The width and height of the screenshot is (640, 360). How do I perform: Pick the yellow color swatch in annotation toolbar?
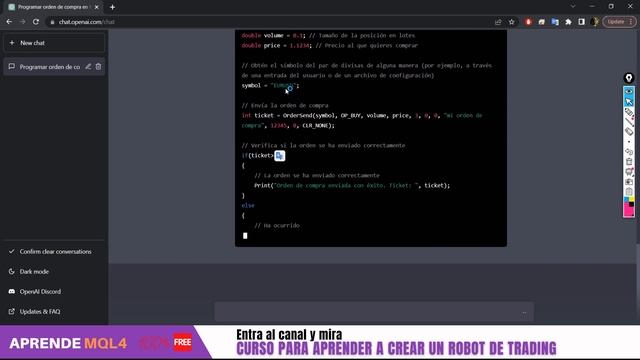point(631,200)
